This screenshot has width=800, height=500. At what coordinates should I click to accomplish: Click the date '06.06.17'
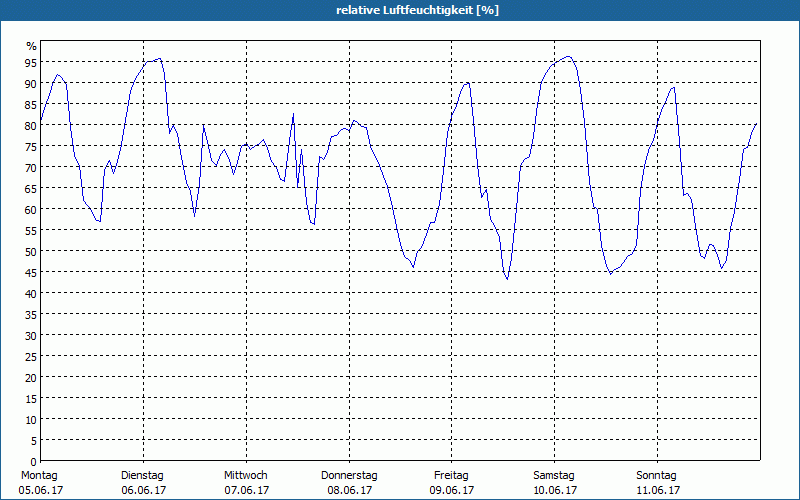[x=143, y=490]
